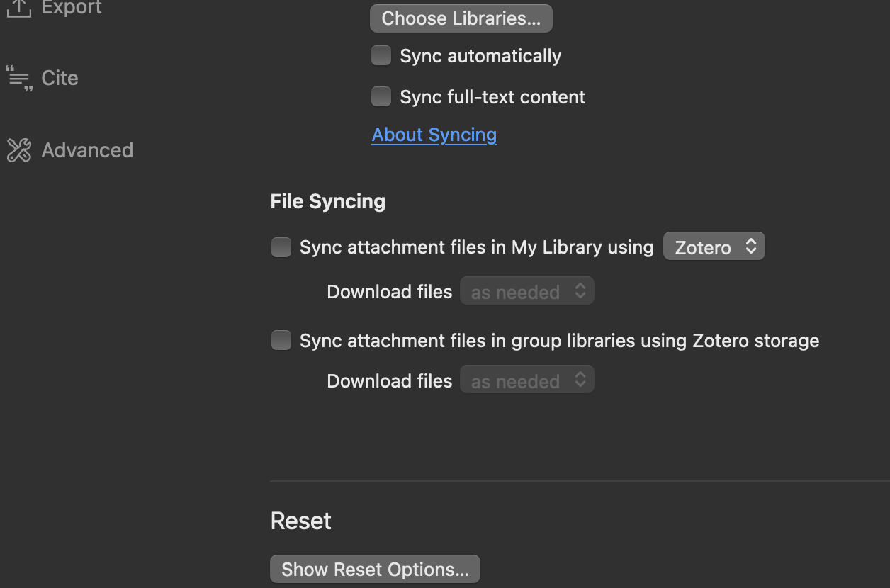This screenshot has height=588, width=890.
Task: Go to the Advanced settings pane label
Action: coord(87,150)
